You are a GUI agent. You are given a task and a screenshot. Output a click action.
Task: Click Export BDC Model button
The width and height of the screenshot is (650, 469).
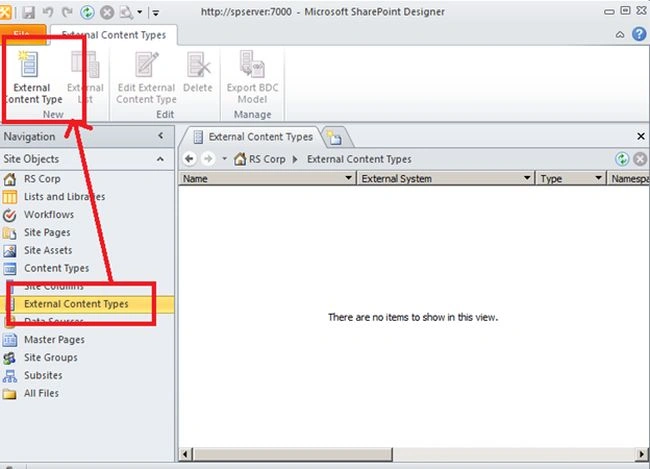coord(252,78)
